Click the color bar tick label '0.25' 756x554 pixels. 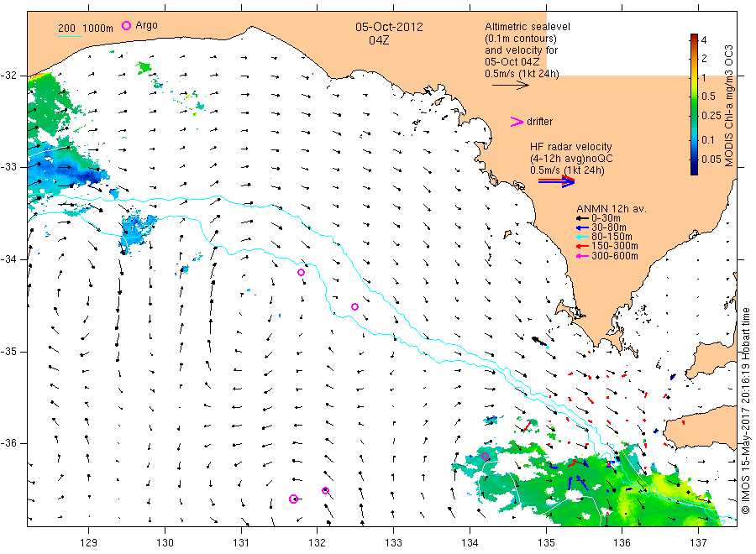click(x=711, y=116)
